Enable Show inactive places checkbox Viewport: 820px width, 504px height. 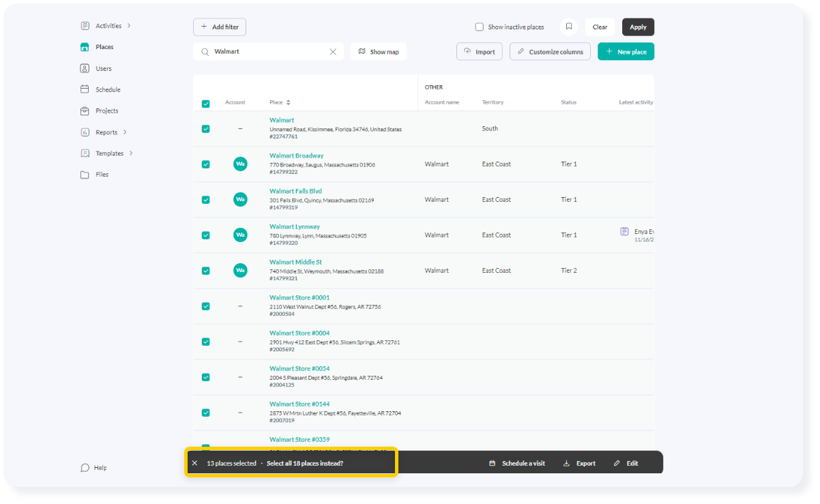tap(480, 27)
